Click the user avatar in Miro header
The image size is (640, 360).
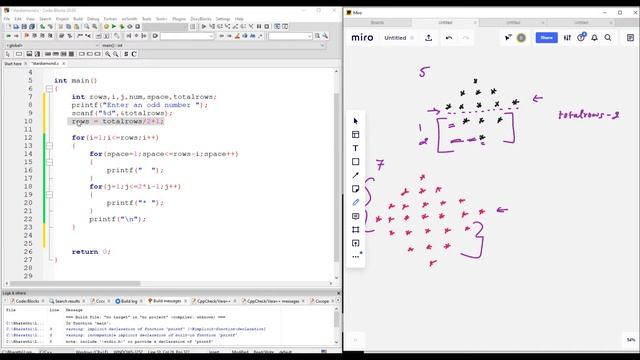(x=521, y=38)
